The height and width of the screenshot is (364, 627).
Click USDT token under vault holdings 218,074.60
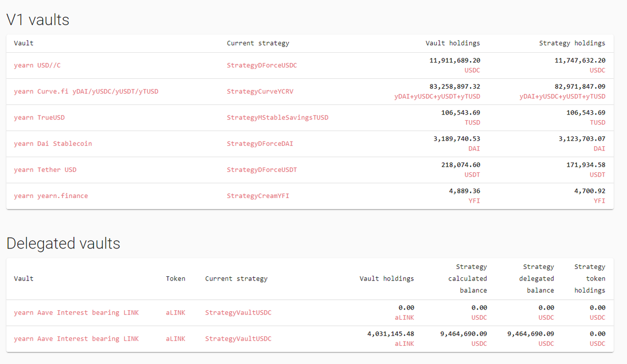[472, 174]
